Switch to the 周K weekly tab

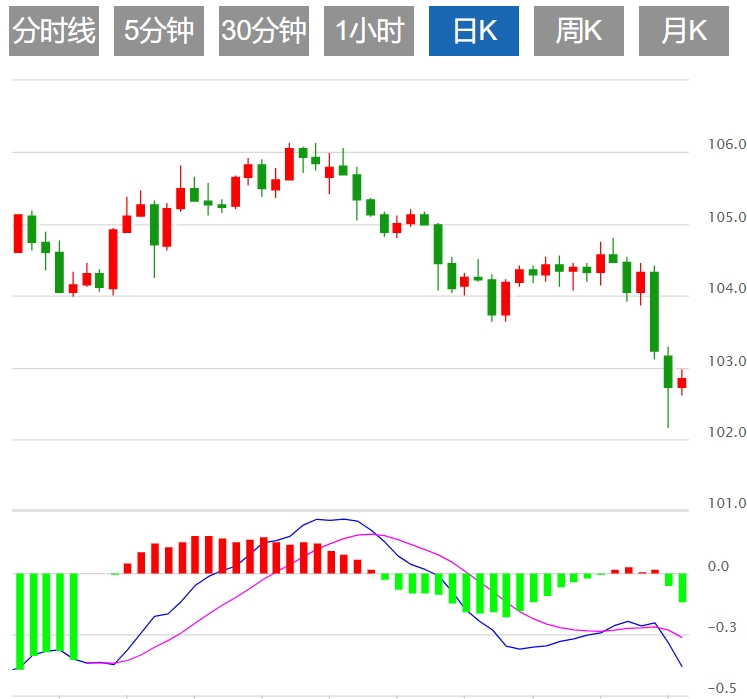tap(579, 31)
